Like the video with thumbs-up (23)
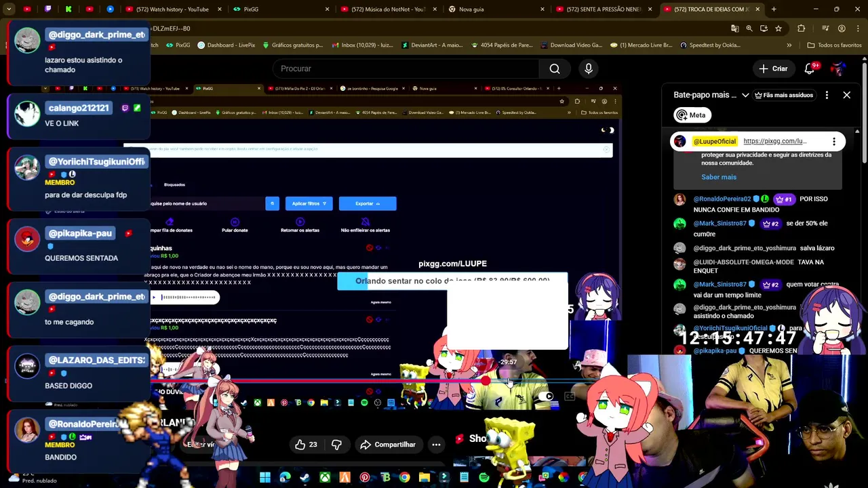The image size is (868, 488). tap(305, 445)
